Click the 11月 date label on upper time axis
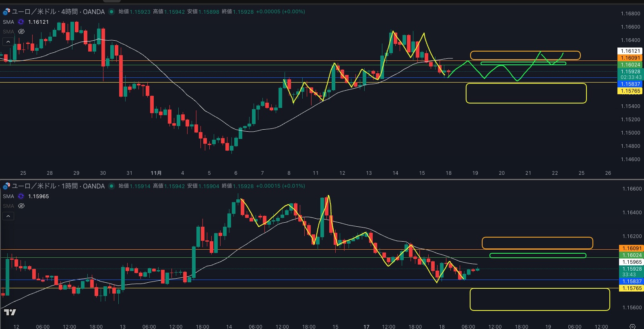 tap(156, 173)
